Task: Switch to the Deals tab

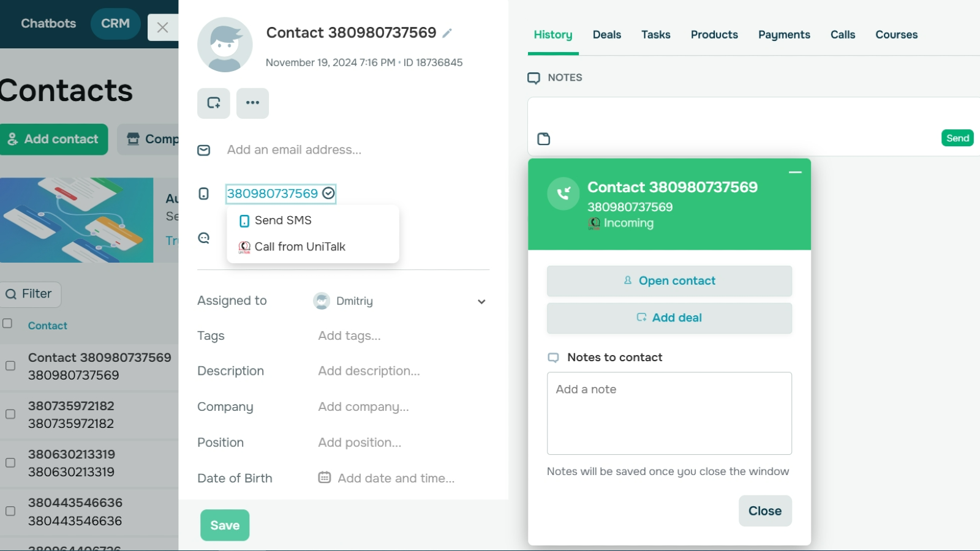Action: tap(606, 35)
